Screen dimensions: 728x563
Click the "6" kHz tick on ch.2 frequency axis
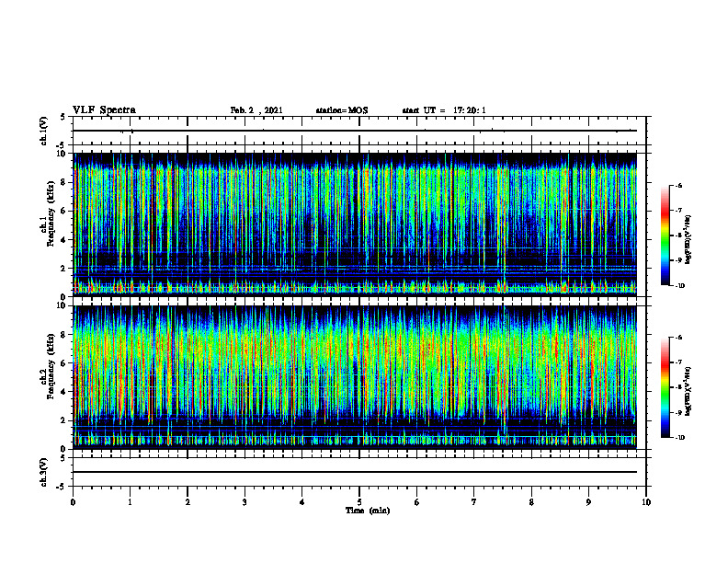[63, 363]
